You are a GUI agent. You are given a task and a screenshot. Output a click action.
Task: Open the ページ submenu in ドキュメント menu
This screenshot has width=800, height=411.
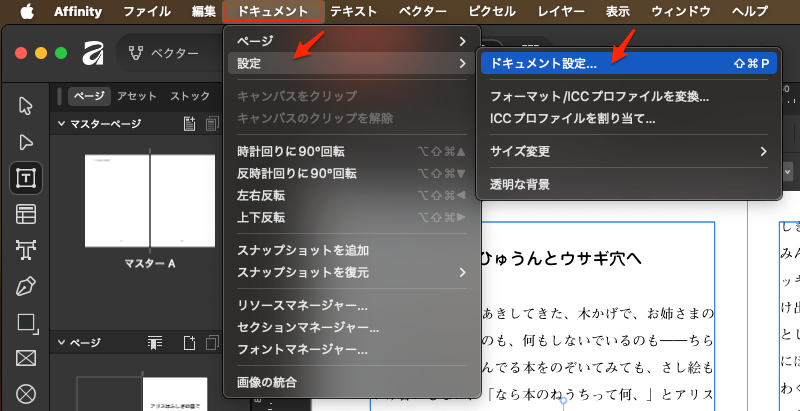[350, 41]
